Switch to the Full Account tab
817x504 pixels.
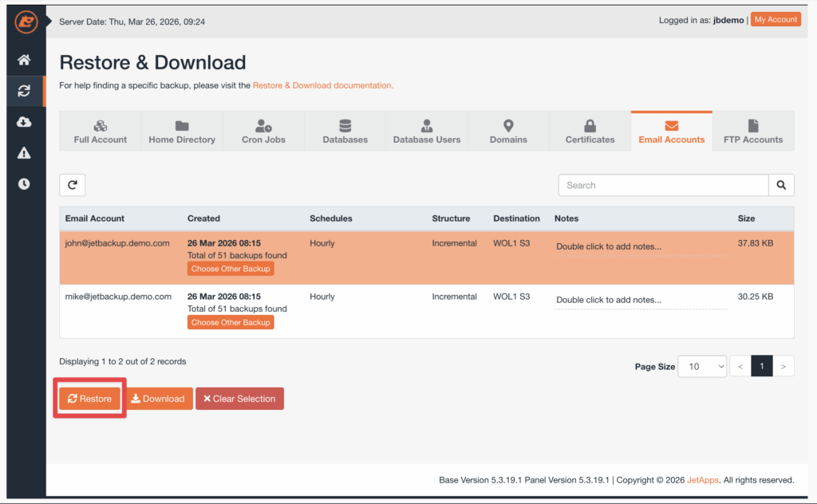click(x=101, y=132)
